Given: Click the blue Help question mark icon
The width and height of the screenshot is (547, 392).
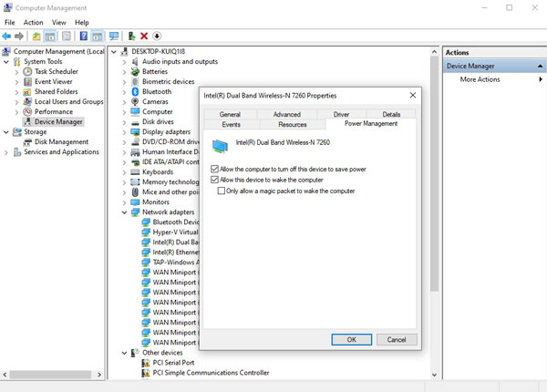Looking at the screenshot, I should pyautogui.click(x=84, y=36).
